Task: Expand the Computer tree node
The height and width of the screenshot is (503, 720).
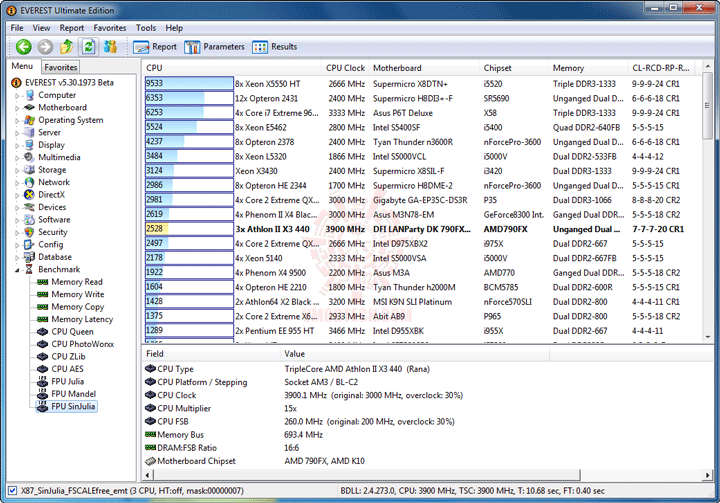Action: click(17, 96)
